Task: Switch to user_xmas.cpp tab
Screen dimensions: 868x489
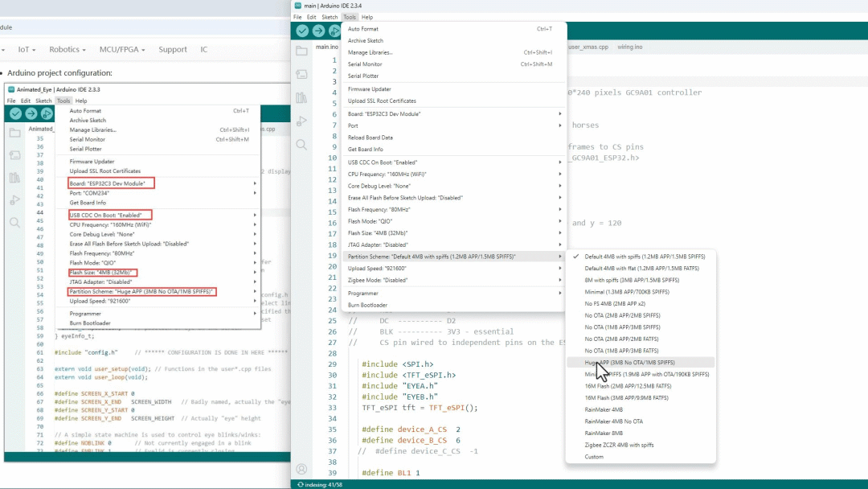Action: point(588,47)
